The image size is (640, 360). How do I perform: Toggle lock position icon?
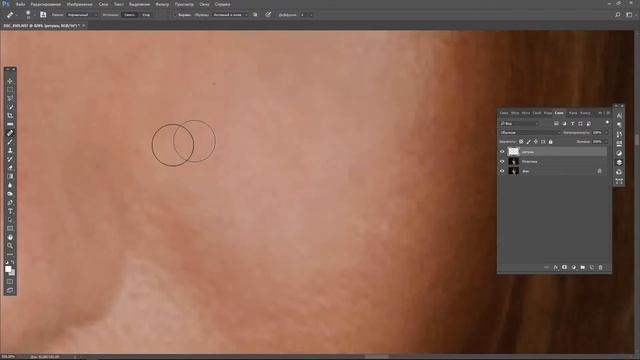click(x=536, y=142)
